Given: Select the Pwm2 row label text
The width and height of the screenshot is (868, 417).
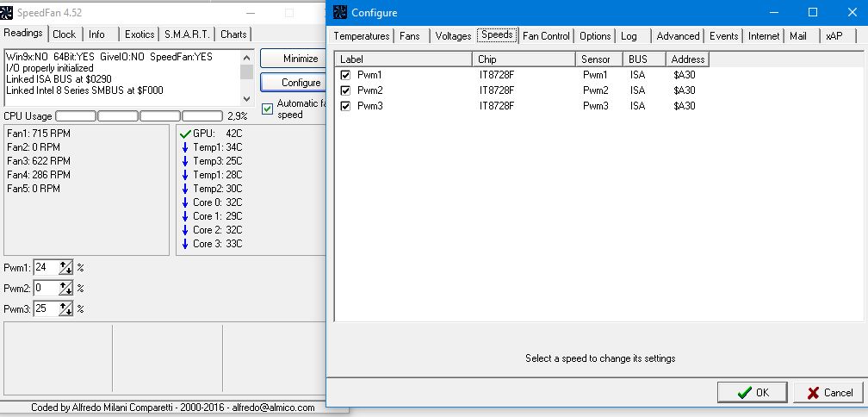Looking at the screenshot, I should coord(369,90).
